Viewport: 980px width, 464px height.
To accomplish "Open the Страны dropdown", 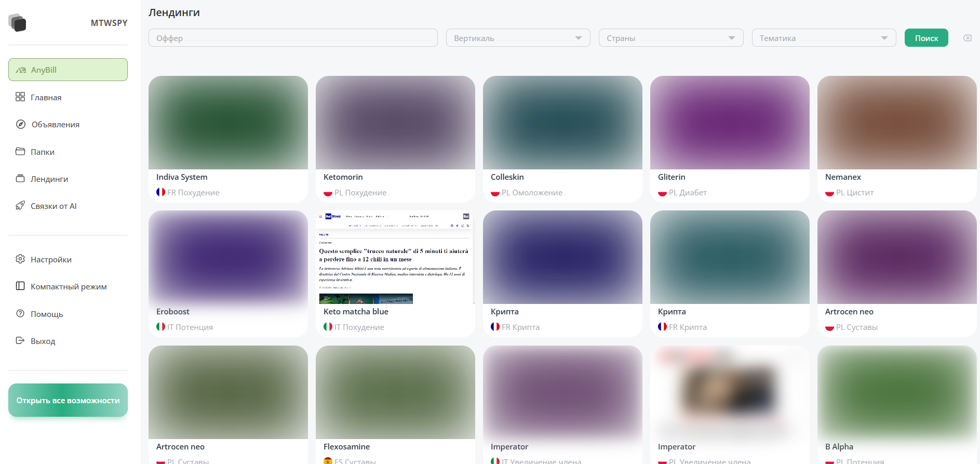I will coord(670,38).
